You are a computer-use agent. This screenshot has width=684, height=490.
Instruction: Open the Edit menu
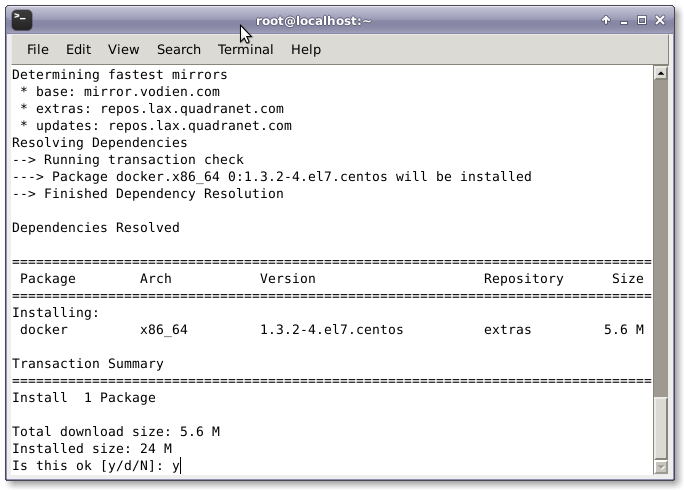(x=78, y=49)
